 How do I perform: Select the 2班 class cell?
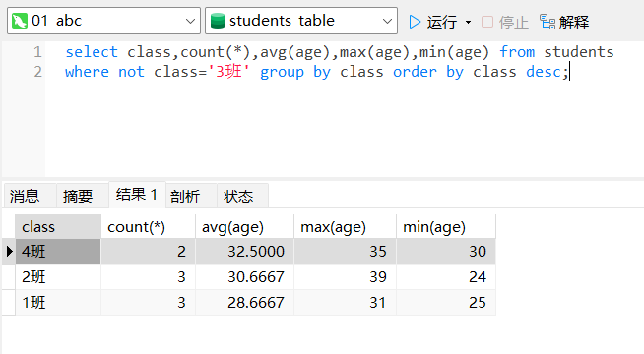pyautogui.click(x=58, y=277)
